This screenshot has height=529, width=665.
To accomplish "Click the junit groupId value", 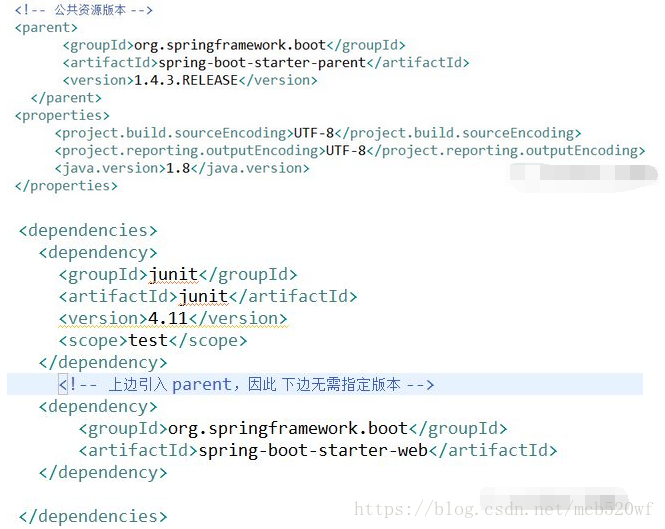I will (173, 275).
